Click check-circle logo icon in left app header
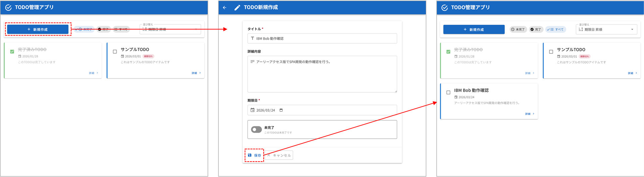Image resolution: width=644 pixels, height=177 pixels. (x=8, y=7)
